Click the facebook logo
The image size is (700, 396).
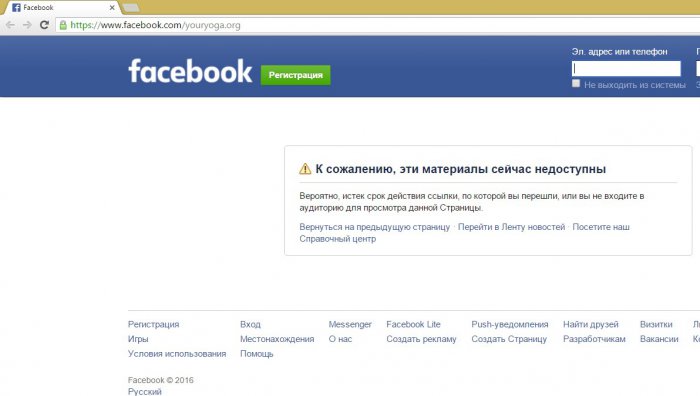tap(190, 71)
